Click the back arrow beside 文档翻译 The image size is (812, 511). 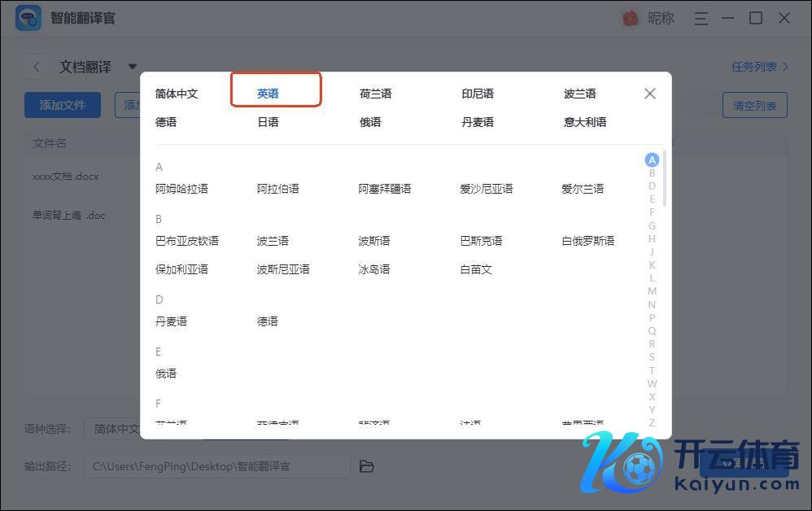pos(37,67)
